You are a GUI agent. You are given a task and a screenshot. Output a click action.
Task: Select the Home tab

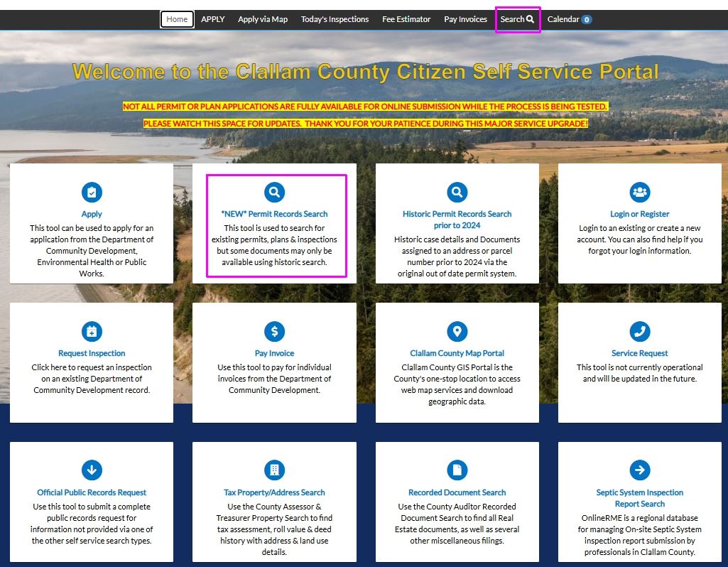(x=176, y=19)
